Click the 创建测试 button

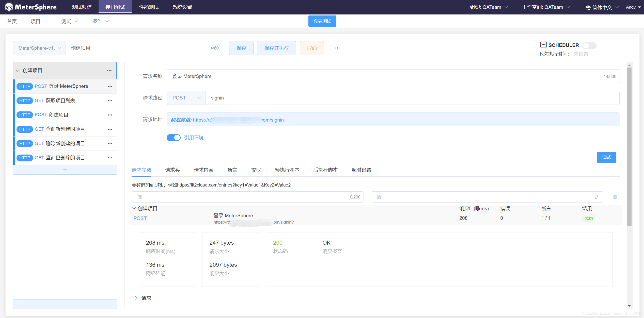click(x=322, y=21)
